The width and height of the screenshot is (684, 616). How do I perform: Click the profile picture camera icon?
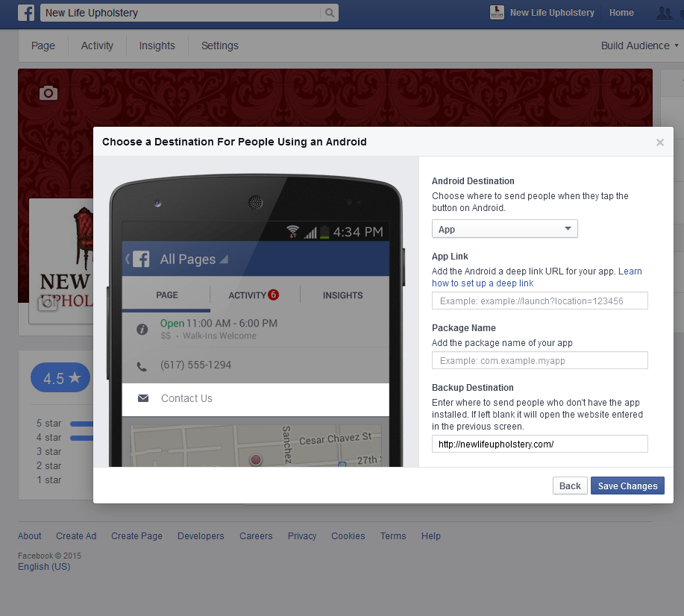(x=48, y=303)
